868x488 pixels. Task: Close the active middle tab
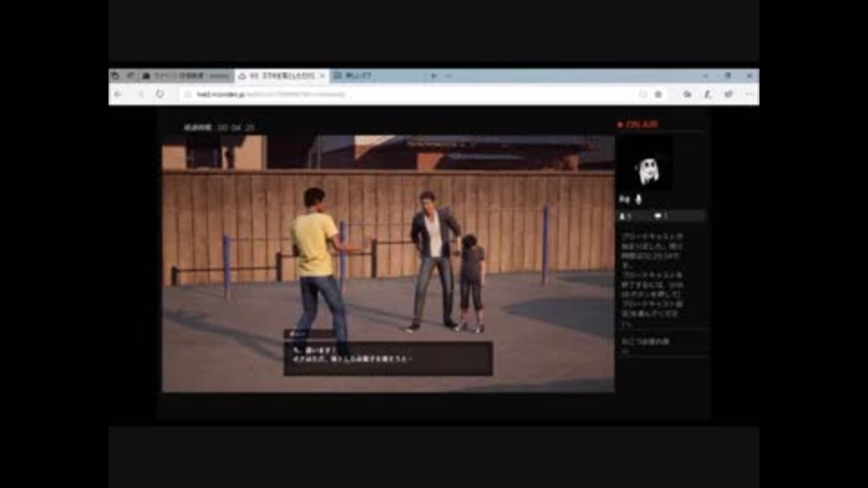click(x=322, y=76)
